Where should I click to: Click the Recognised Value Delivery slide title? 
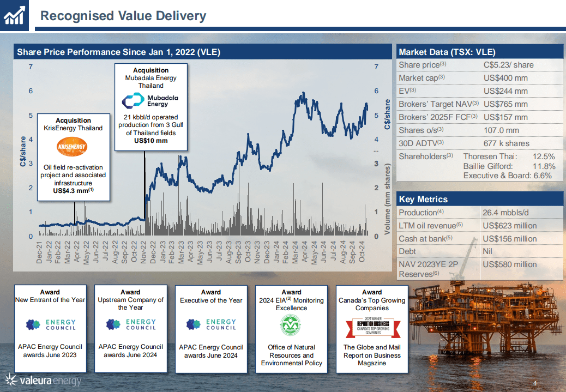[x=123, y=16]
